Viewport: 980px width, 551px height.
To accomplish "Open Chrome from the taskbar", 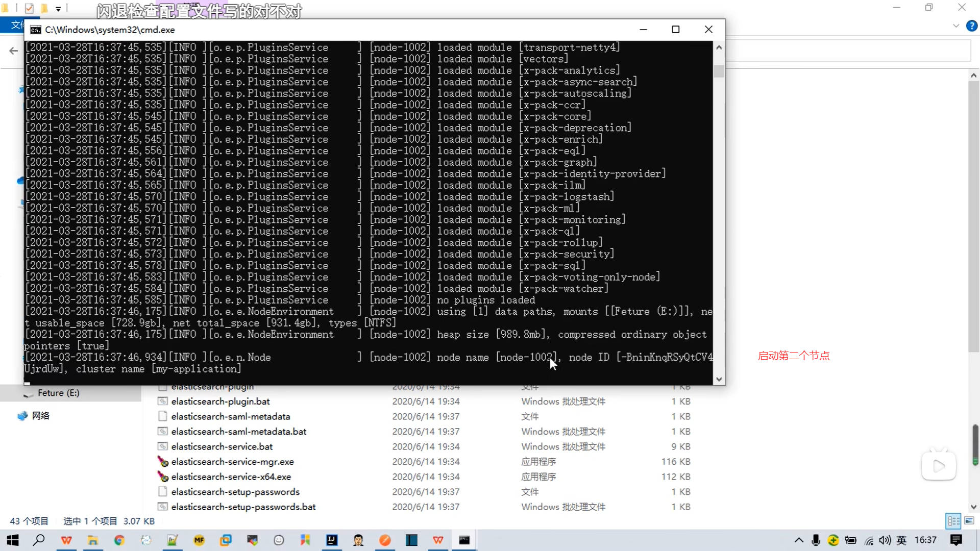I will click(x=119, y=540).
